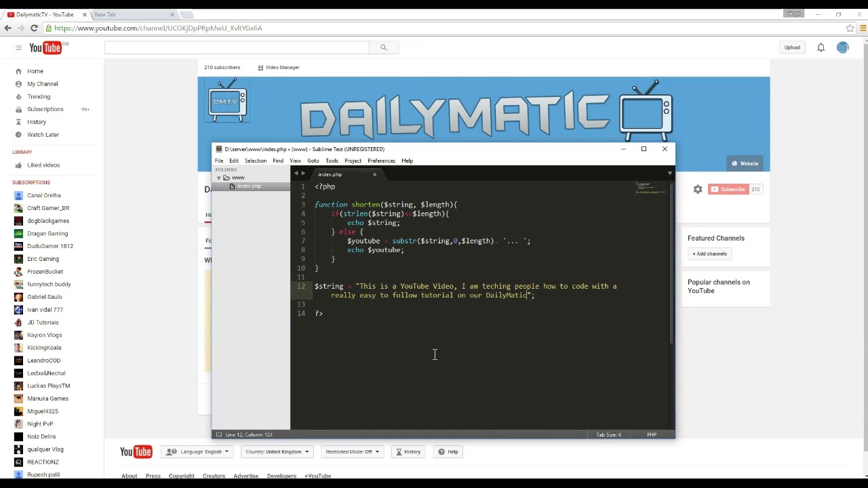868x488 pixels.
Task: Click the Craft Gamer_BR channel icon
Action: coord(18,208)
